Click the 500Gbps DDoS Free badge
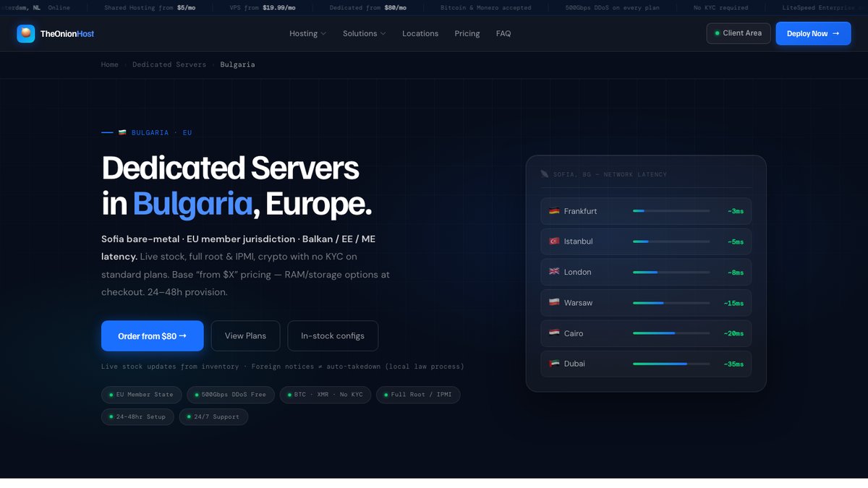Image resolution: width=868 pixels, height=488 pixels. 231,395
